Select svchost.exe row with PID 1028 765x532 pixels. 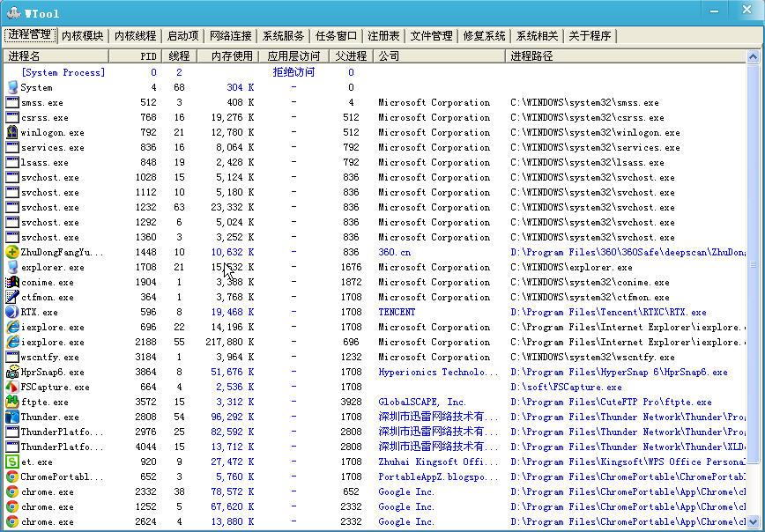pos(375,178)
